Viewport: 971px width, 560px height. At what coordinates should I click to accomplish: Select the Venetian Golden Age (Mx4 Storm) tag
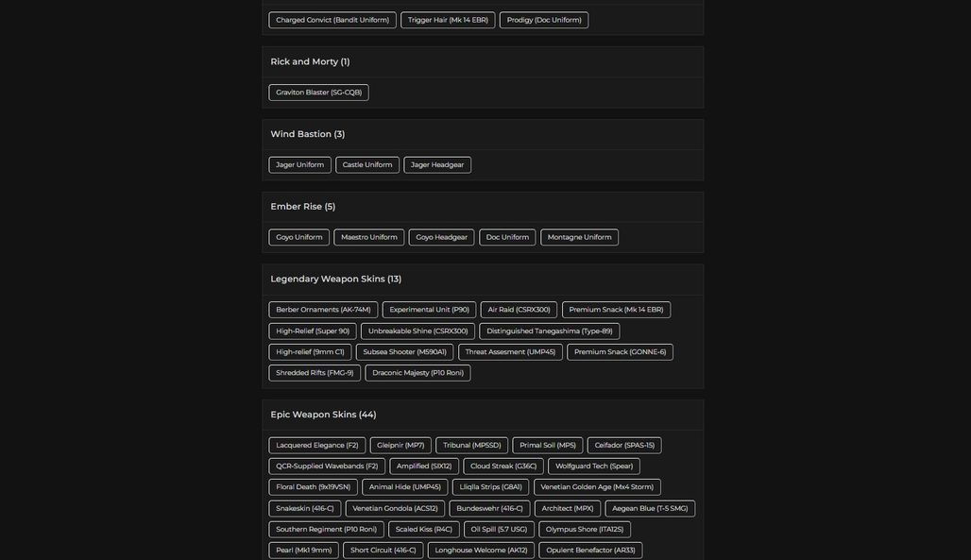[x=598, y=487]
